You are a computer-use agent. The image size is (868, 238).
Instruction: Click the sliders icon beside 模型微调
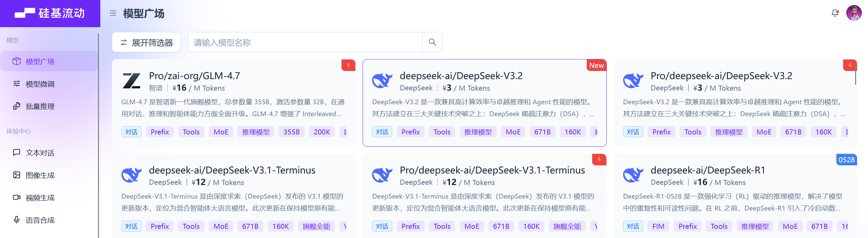tap(17, 84)
